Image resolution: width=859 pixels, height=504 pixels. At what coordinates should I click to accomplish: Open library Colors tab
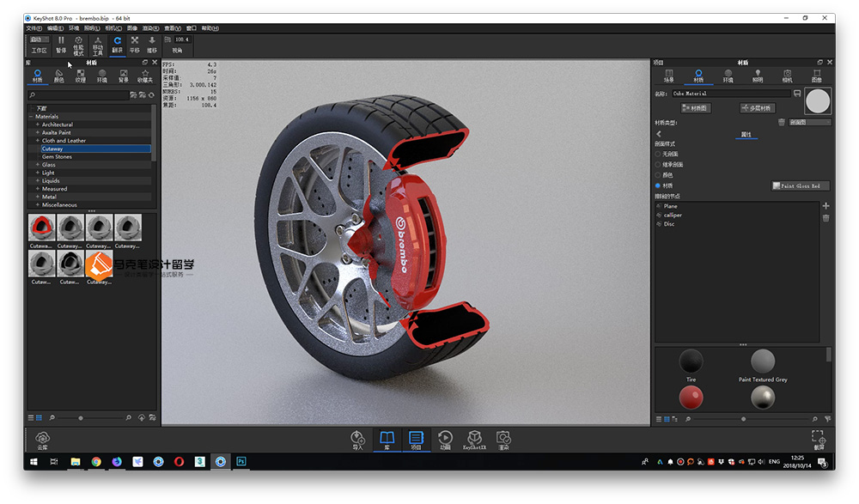pos(58,76)
